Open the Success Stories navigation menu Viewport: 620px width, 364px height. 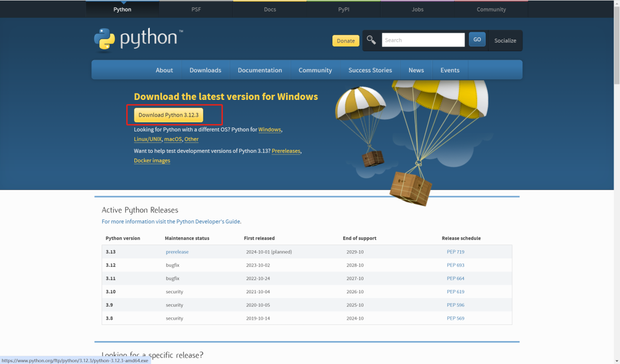pyautogui.click(x=370, y=70)
